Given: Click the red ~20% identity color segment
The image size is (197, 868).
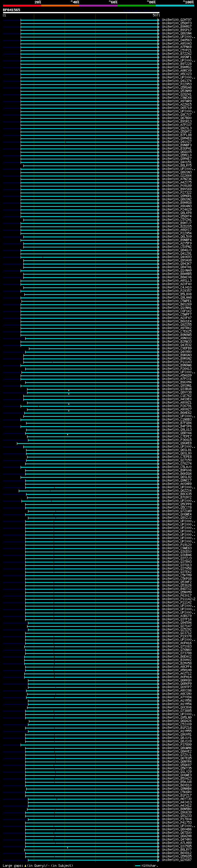Looking at the screenshot, I should 22,6.
